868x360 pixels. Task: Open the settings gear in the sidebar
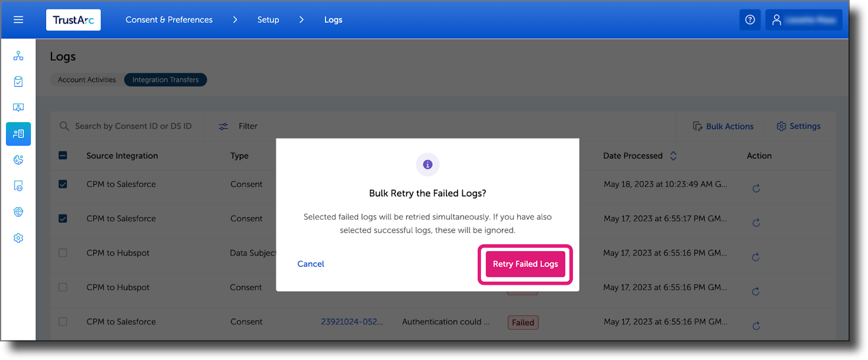click(18, 237)
